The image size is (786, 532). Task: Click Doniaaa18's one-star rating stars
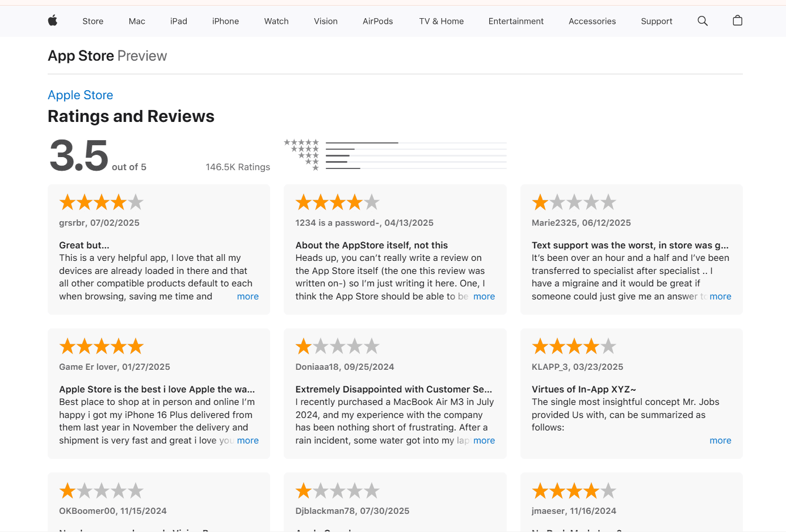tap(337, 346)
